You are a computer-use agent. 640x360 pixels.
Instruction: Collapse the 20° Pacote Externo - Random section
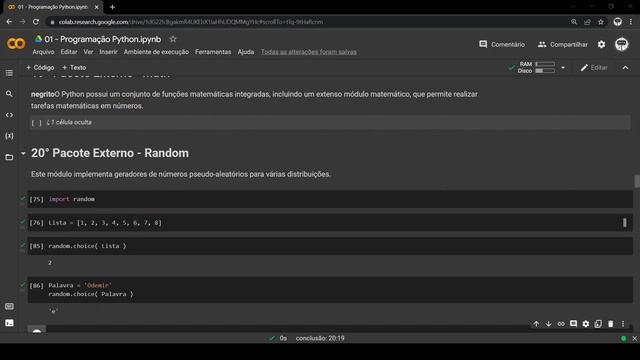[23, 153]
